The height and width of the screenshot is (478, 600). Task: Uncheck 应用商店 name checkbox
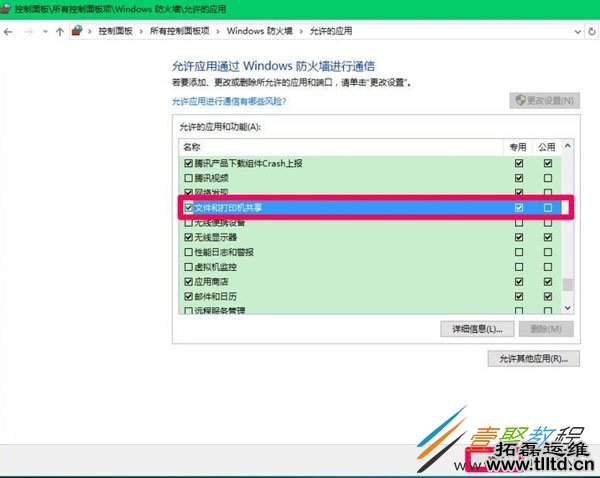188,282
